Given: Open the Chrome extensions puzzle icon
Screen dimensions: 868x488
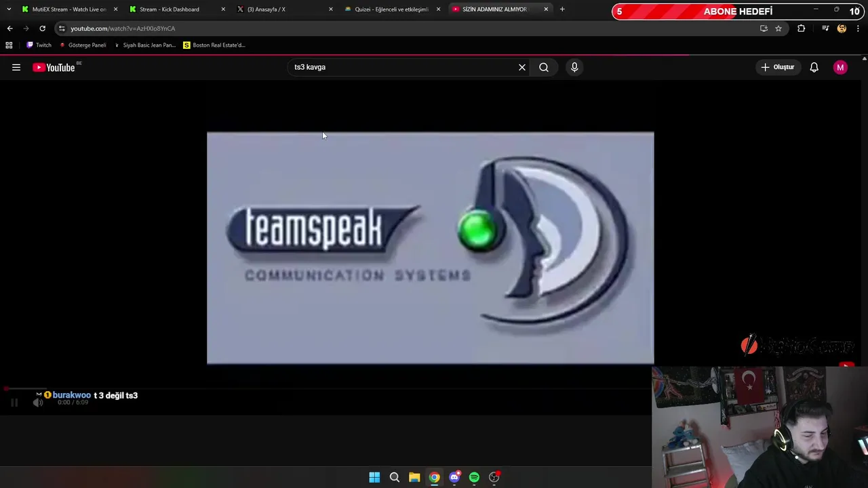Looking at the screenshot, I should 802,28.
